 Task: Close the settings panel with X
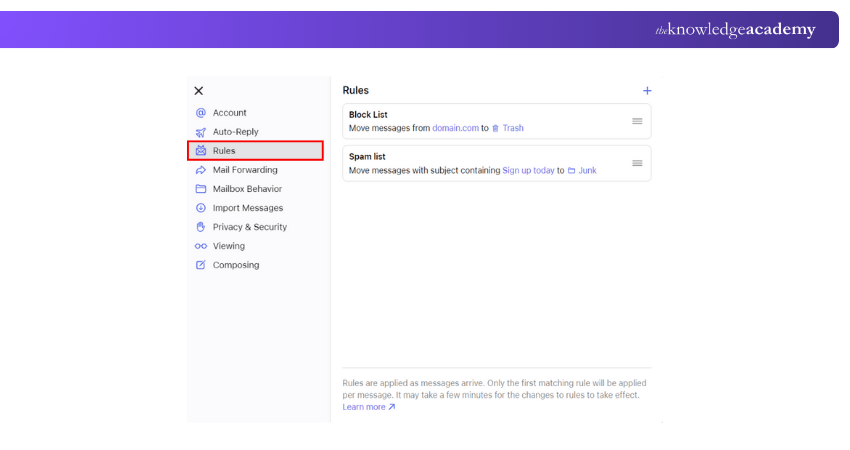tap(199, 91)
